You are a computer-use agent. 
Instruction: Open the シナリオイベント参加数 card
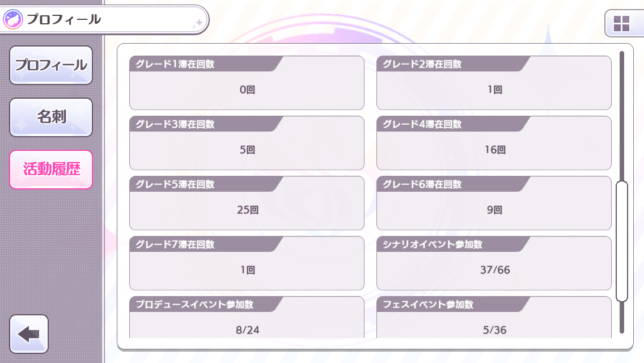[494, 263]
